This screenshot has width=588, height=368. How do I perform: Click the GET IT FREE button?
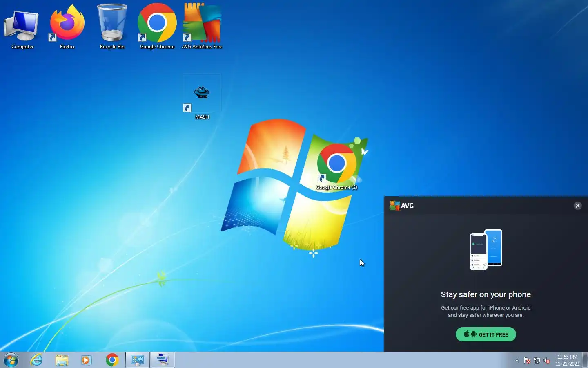tap(486, 334)
